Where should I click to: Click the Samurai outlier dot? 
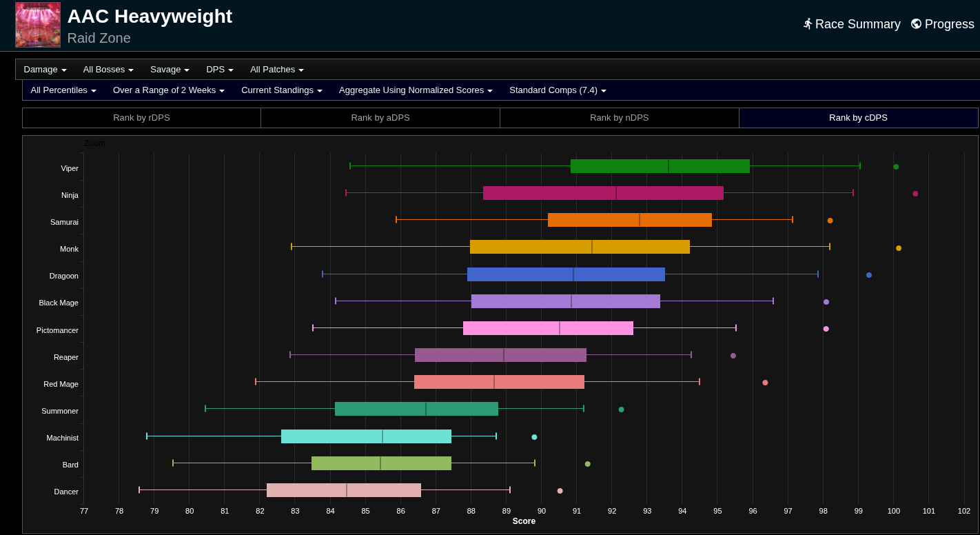pyautogui.click(x=830, y=221)
